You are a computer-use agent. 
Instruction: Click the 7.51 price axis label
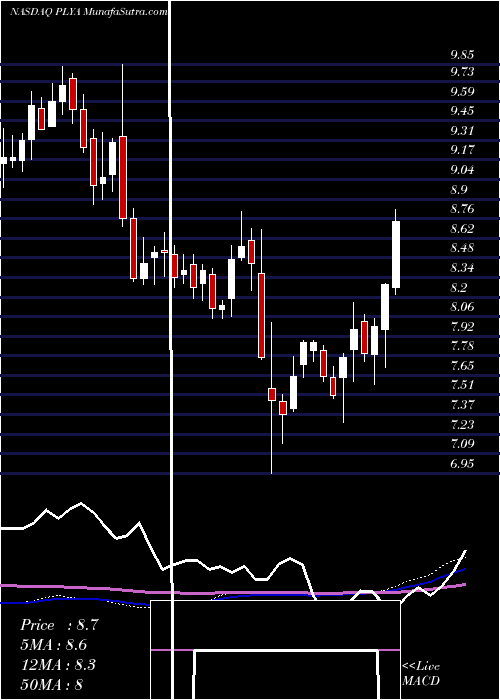tap(462, 384)
